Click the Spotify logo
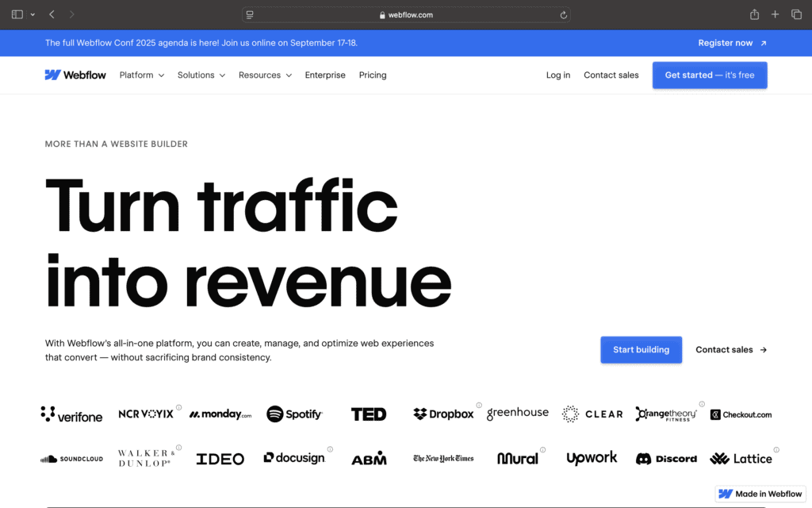Screen dimensions: 812x508 tap(294, 414)
